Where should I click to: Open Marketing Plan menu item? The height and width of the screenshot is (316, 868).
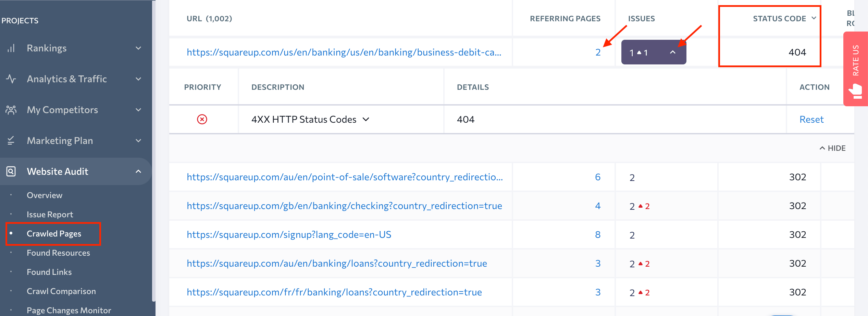(60, 141)
